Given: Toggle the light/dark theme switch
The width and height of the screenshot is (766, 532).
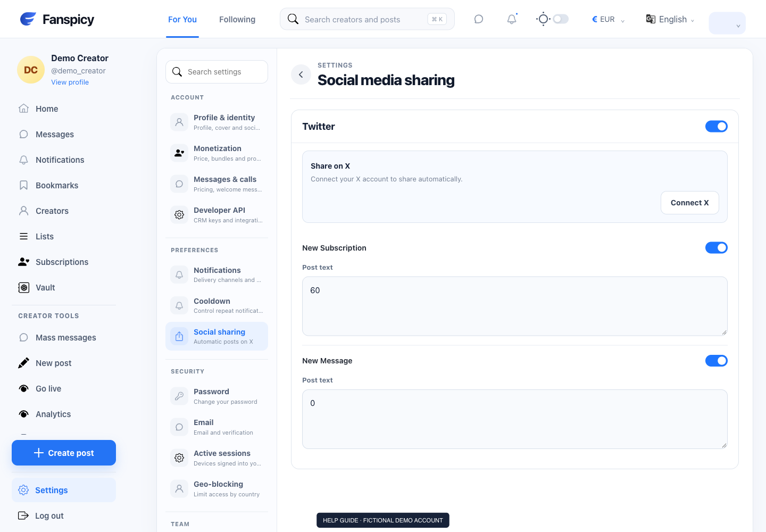Looking at the screenshot, I should (x=561, y=19).
